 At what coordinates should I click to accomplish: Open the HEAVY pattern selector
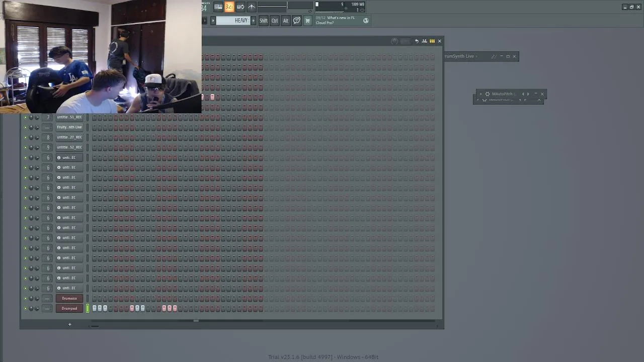(x=233, y=21)
